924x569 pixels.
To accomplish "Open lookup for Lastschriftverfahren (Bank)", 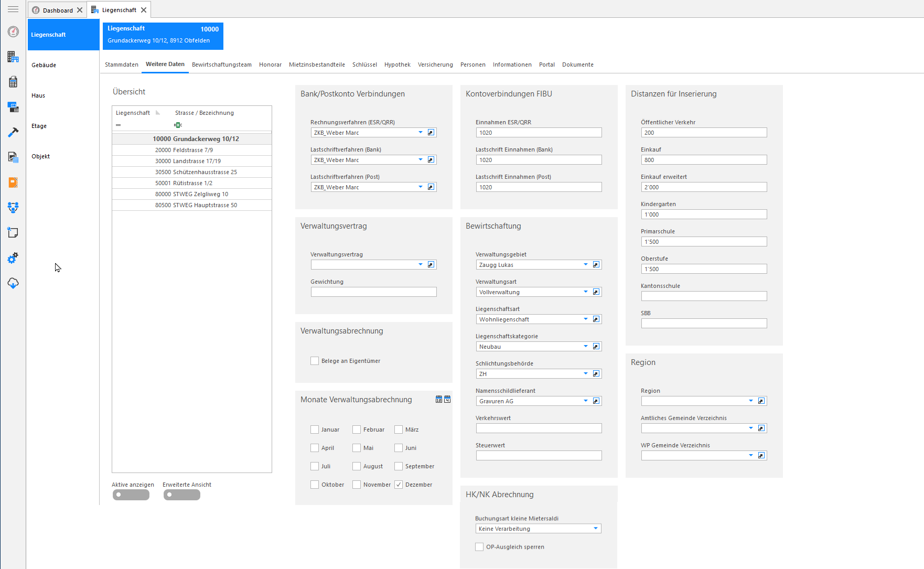I will [x=431, y=160].
